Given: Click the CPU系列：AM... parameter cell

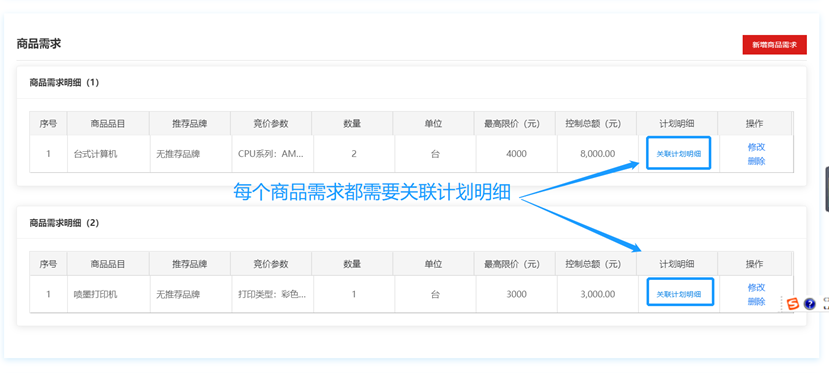Looking at the screenshot, I should 271,154.
